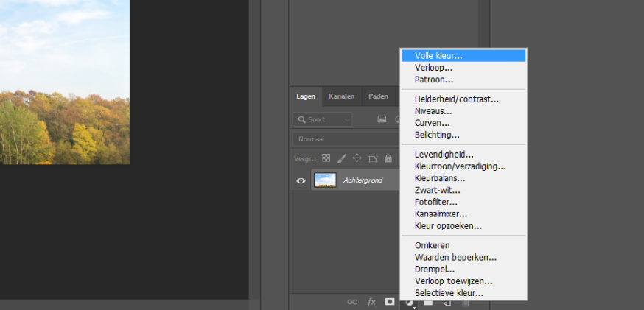The image size is (644, 310).
Task: Lock position move-arrows icon
Action: (357, 158)
